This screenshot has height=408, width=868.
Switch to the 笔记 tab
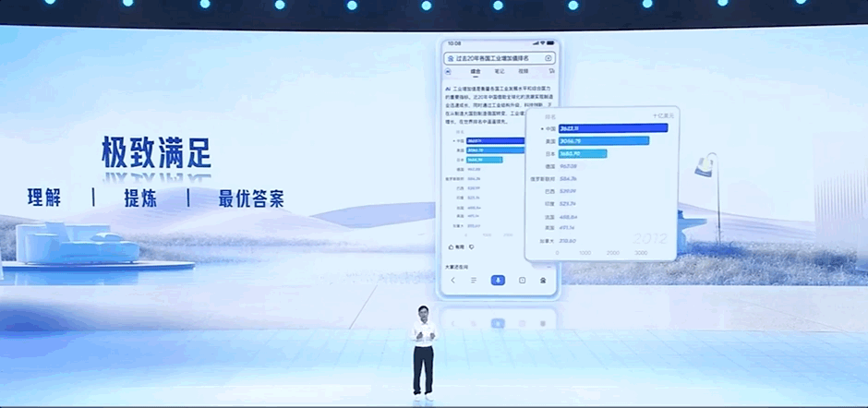coord(500,71)
